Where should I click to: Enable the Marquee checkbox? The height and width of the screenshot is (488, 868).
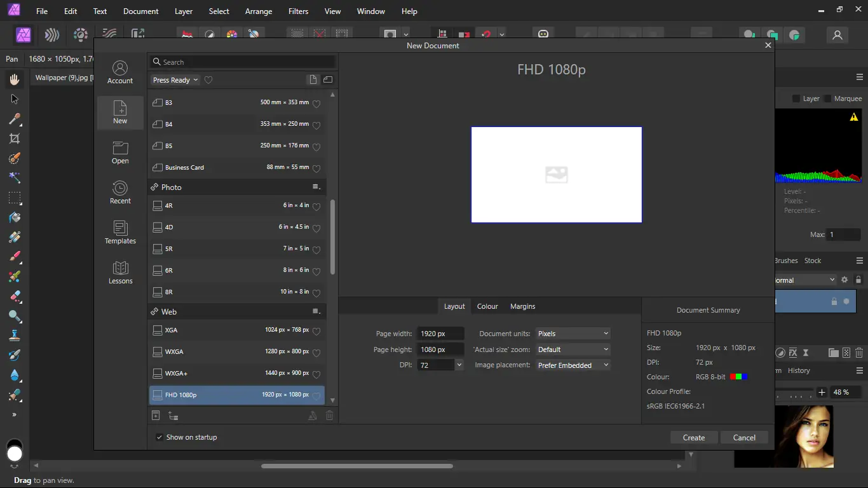(x=827, y=98)
